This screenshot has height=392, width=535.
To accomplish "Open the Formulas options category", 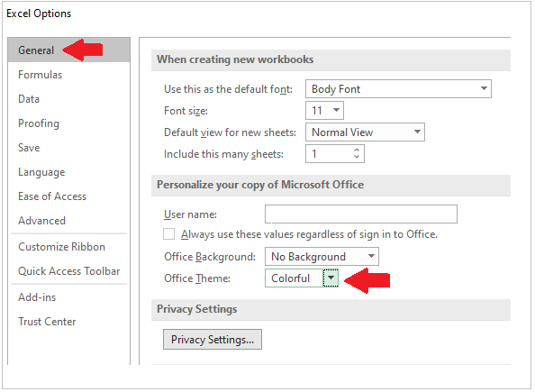I will (x=41, y=75).
